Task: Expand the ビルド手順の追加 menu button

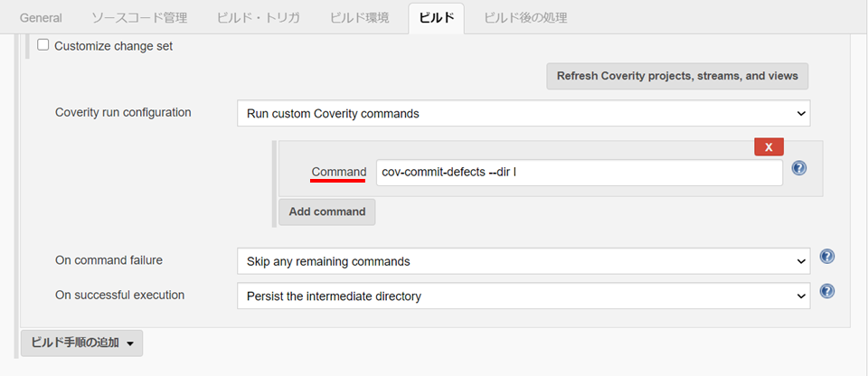Action: 81,343
